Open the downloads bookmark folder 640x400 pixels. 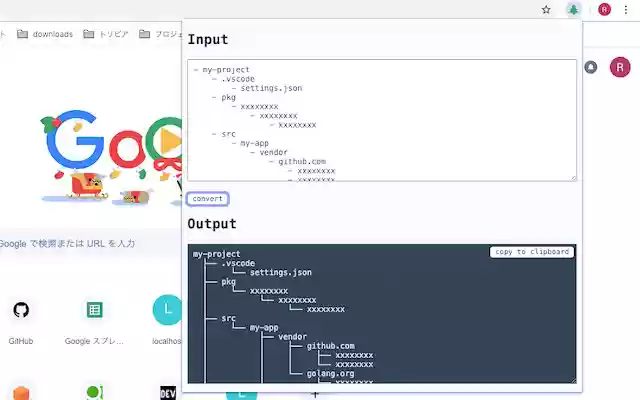45,34
